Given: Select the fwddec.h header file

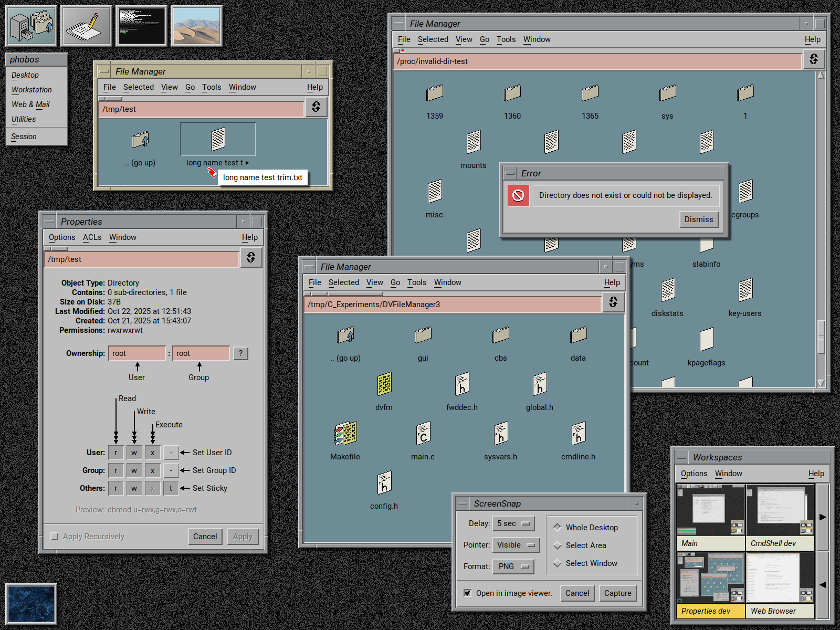Looking at the screenshot, I should [462, 384].
